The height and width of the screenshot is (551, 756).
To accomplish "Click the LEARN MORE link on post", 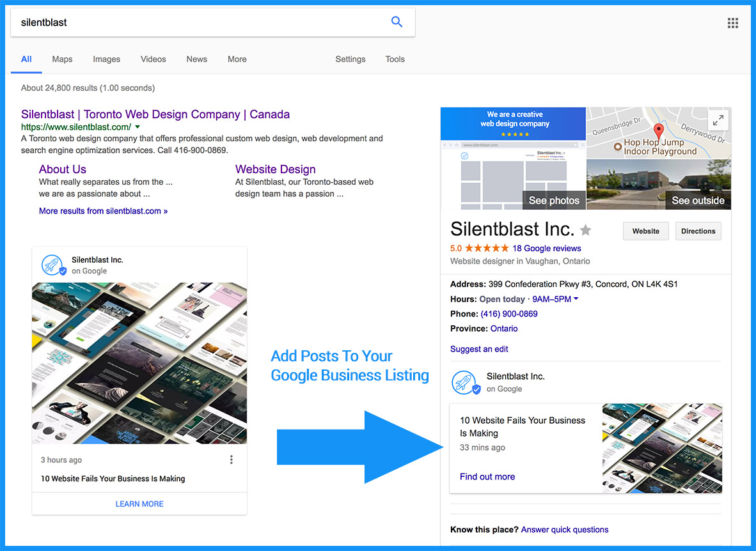I will coord(139,504).
